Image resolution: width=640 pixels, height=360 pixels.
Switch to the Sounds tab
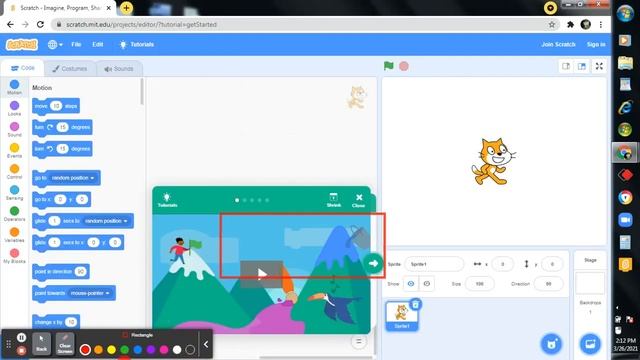point(119,69)
